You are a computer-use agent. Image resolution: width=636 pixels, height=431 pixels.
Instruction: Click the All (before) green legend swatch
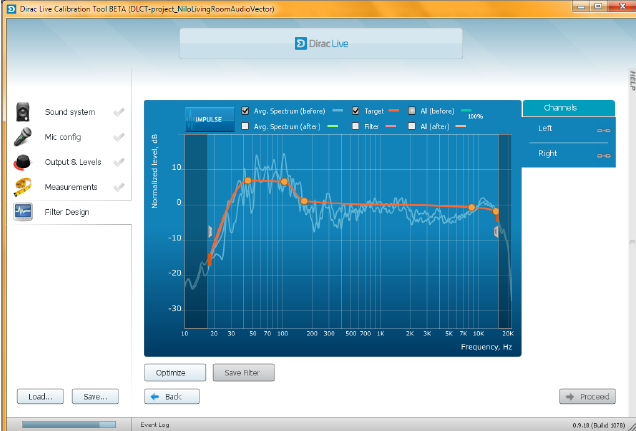[x=466, y=110]
